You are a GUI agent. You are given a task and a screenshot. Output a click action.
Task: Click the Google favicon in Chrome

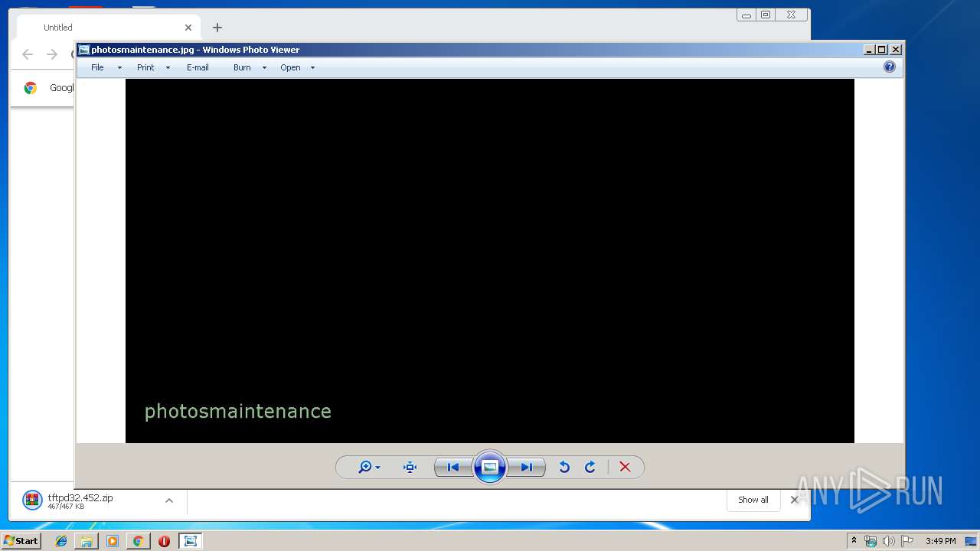[x=31, y=88]
